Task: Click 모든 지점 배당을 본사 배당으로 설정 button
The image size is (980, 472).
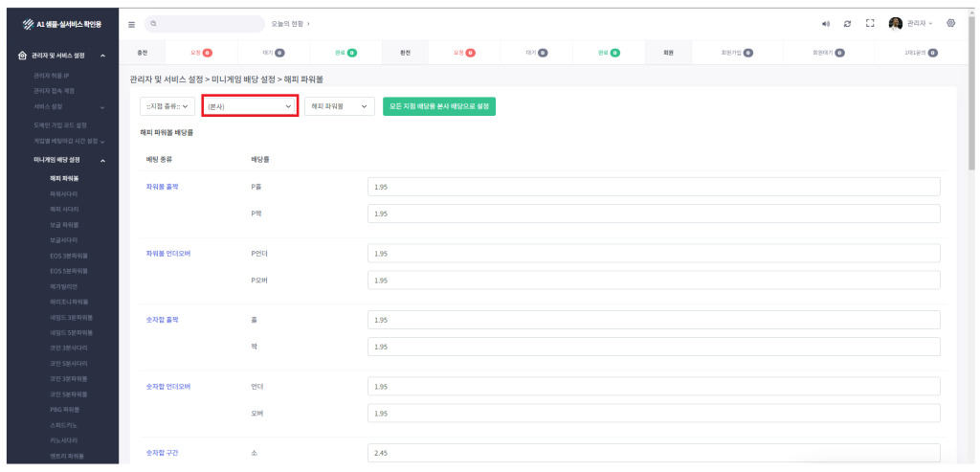Action: tap(439, 106)
